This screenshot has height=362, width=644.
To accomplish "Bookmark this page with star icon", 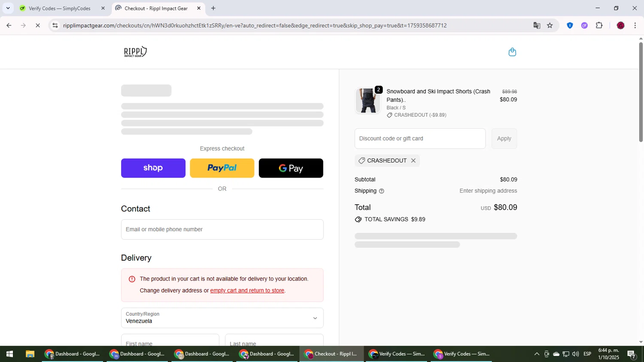I will tap(550, 26).
